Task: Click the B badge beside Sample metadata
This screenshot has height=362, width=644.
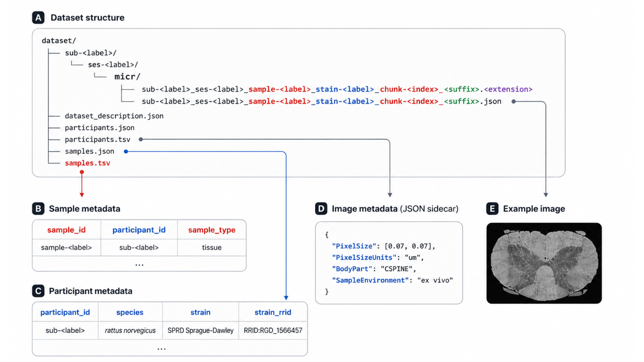Action: (x=38, y=208)
